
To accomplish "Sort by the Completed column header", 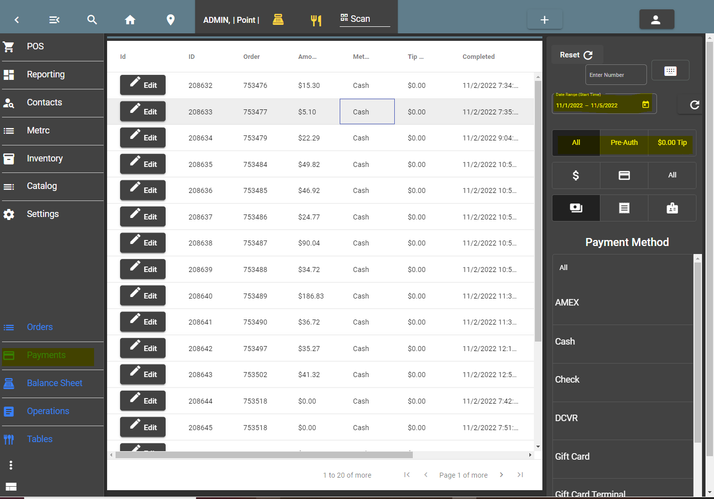I will (x=479, y=57).
